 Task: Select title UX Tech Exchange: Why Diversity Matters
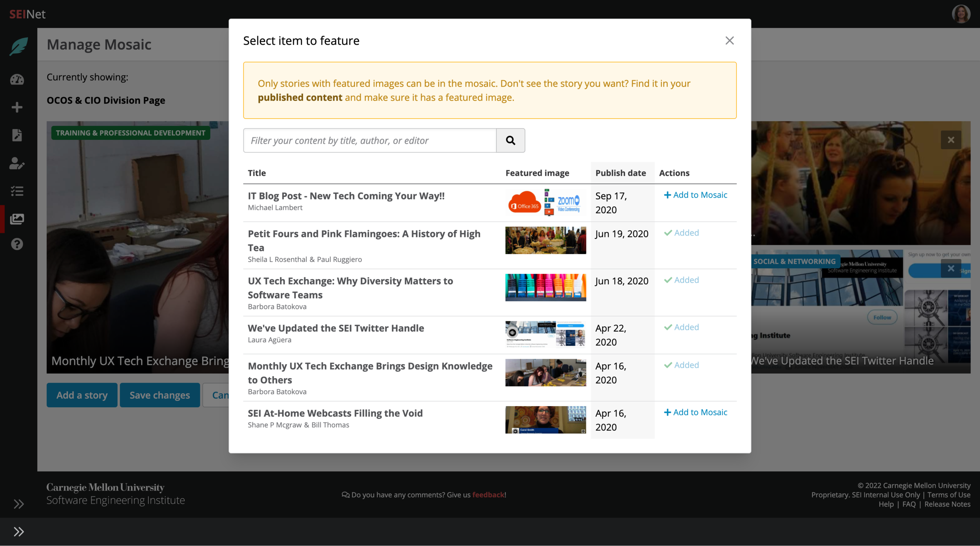pyautogui.click(x=350, y=288)
